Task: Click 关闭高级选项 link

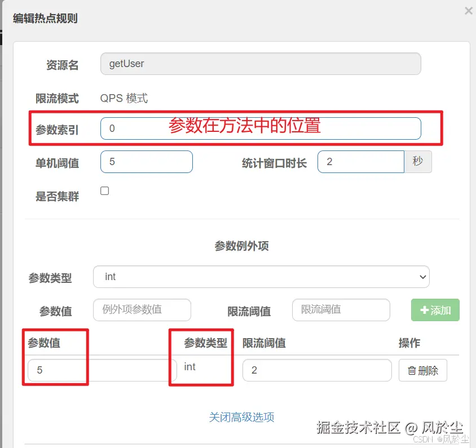Action: [x=241, y=417]
